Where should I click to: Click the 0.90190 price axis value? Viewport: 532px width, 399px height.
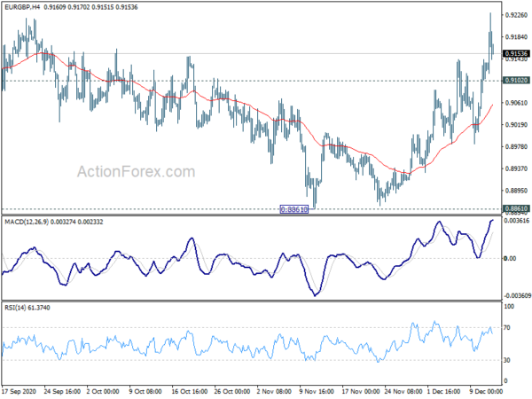tap(516, 125)
